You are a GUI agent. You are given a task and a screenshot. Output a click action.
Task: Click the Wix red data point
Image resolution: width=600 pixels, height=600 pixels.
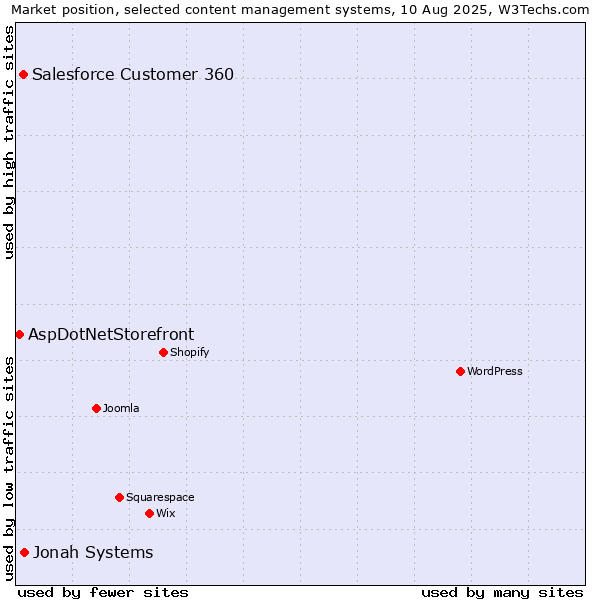tap(150, 513)
